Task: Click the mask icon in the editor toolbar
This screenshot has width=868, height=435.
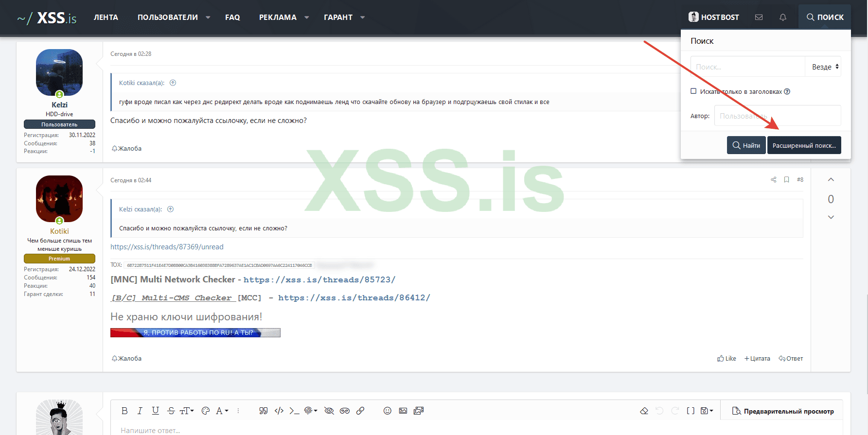Action: [345, 411]
